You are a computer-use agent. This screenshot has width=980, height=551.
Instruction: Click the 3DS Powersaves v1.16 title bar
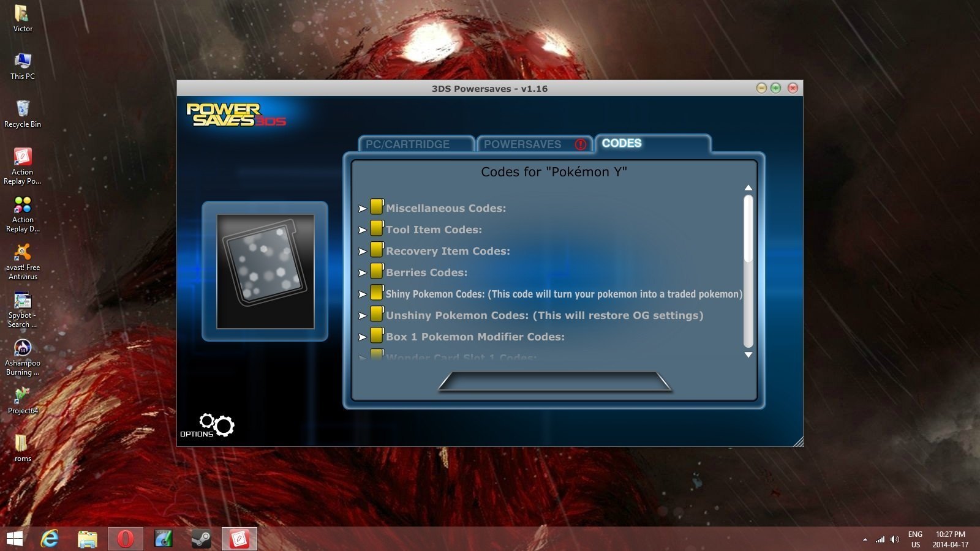(489, 88)
